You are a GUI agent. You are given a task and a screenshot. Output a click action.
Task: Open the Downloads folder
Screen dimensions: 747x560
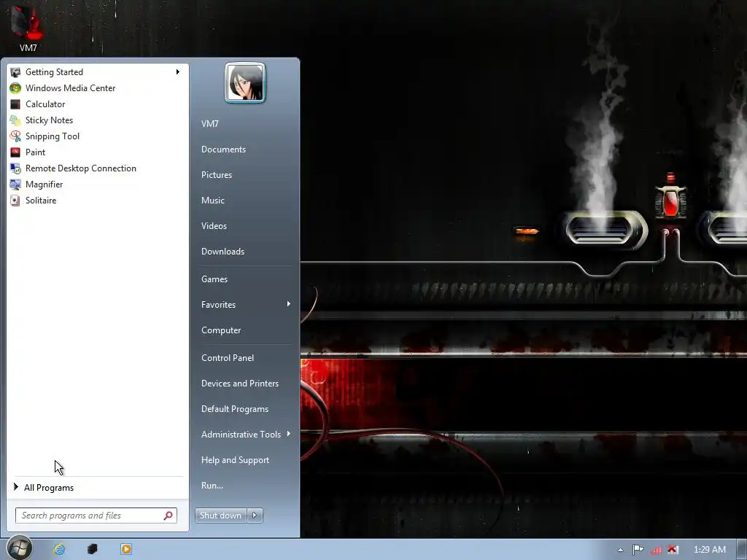[x=222, y=252]
